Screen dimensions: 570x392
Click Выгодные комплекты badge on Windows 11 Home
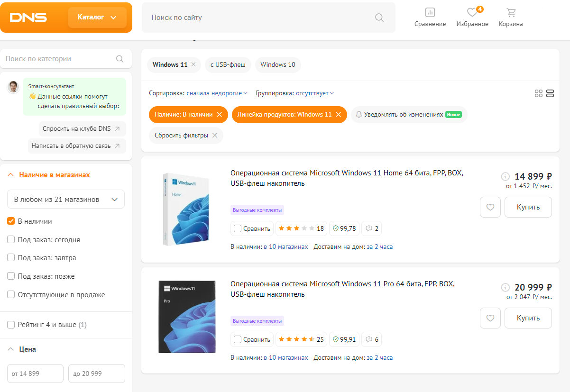257,210
